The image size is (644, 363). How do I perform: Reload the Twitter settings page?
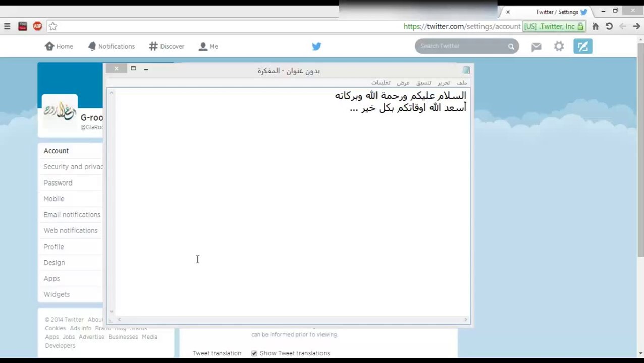[609, 26]
